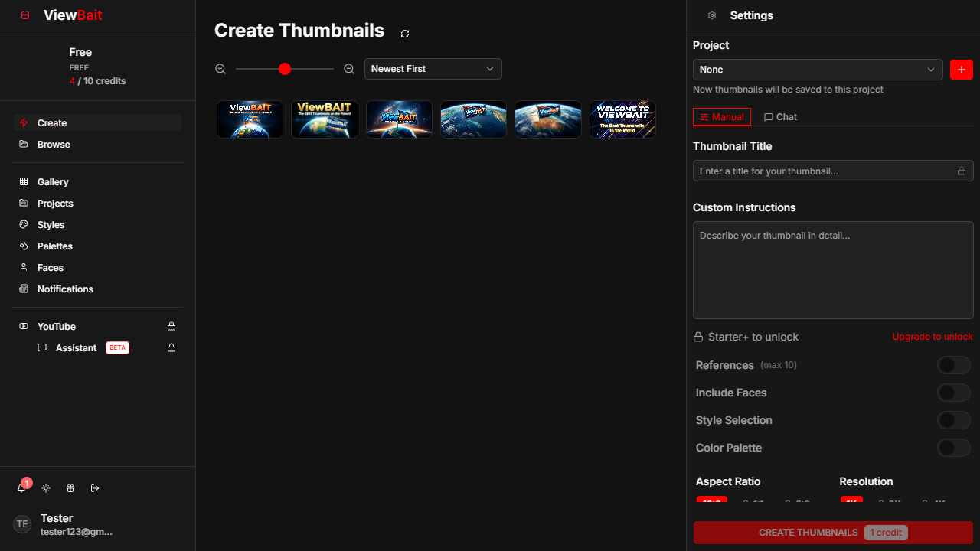Viewport: 980px width, 551px height.
Task: Click the Upgrade to unlock link
Action: coord(933,337)
